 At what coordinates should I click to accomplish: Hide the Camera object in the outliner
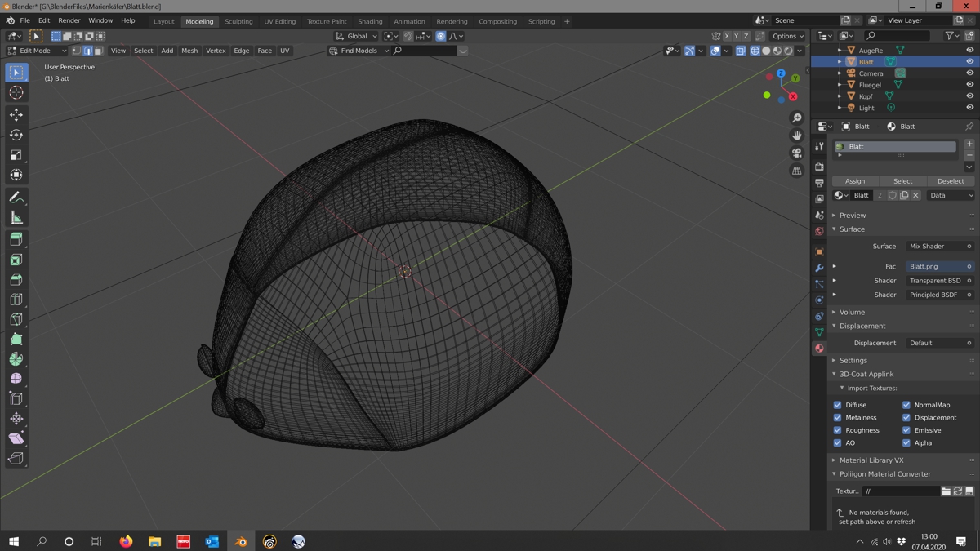click(970, 73)
